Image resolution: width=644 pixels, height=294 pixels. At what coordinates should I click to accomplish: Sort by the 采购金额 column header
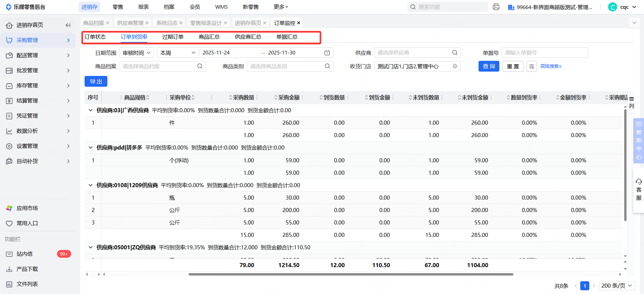click(288, 98)
